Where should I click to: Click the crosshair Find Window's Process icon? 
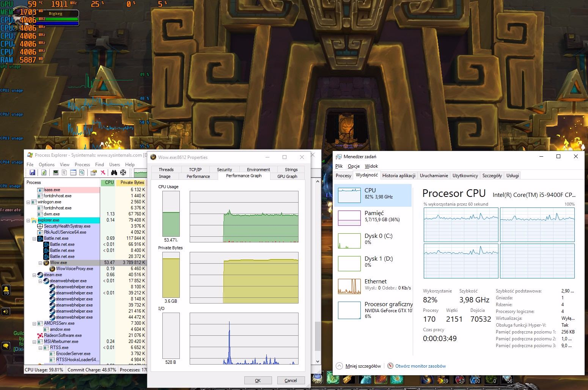click(123, 173)
